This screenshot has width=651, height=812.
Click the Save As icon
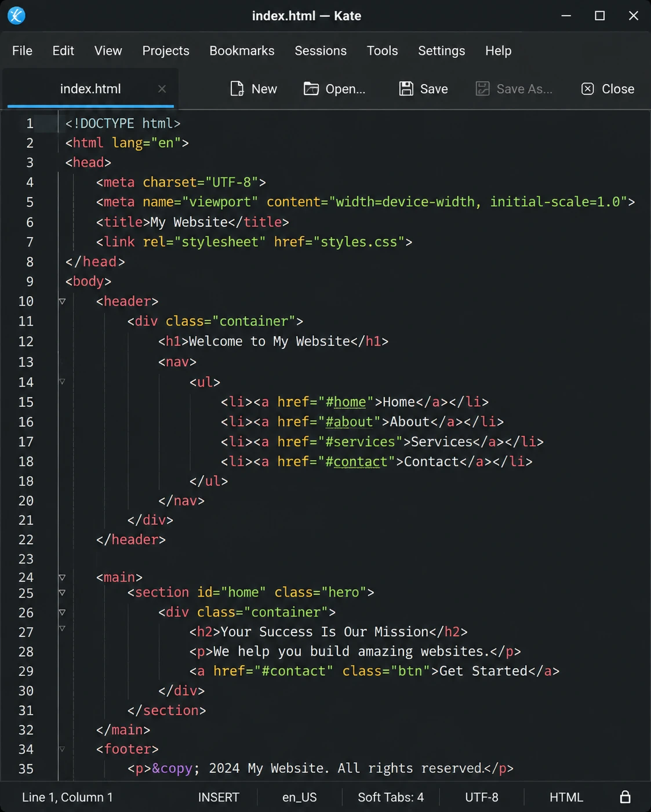pyautogui.click(x=482, y=89)
